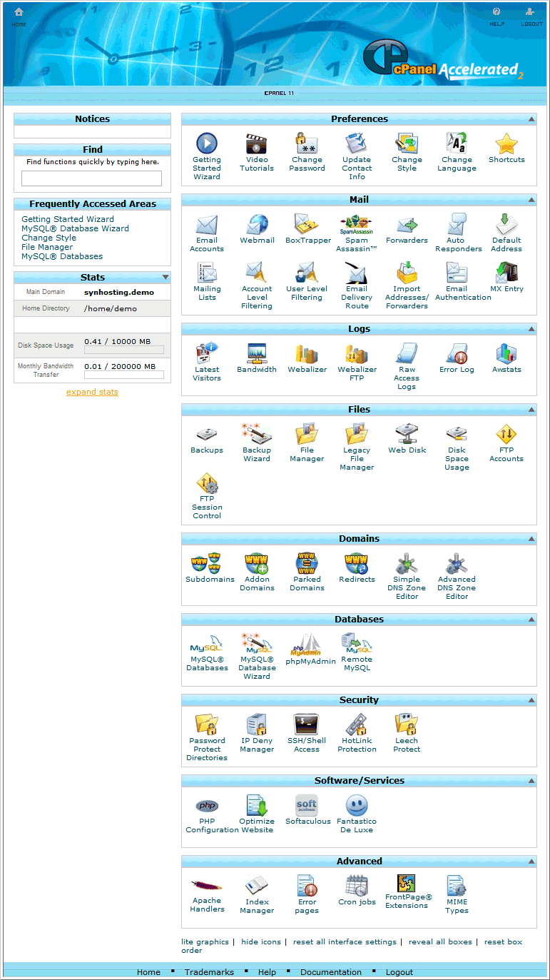Open Trademarks in footer bar
This screenshot has height=980, width=550.
(x=209, y=972)
